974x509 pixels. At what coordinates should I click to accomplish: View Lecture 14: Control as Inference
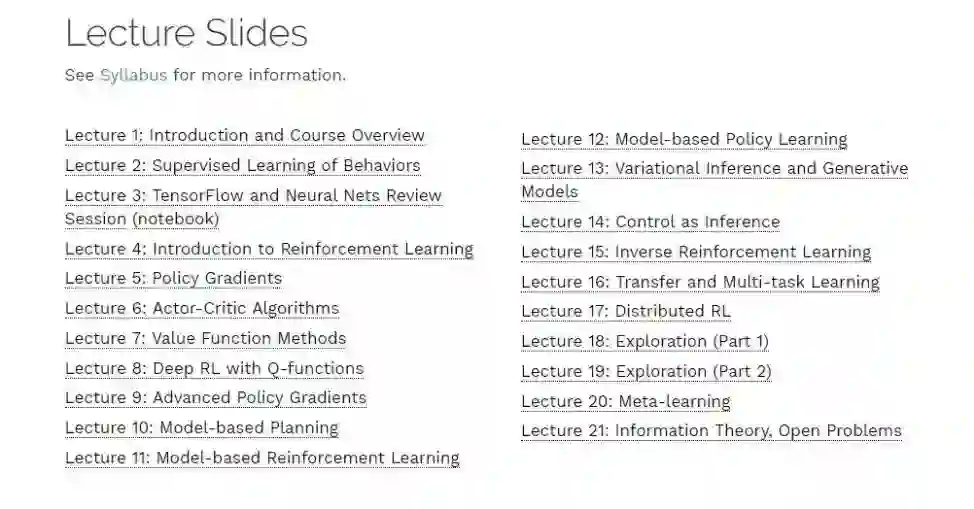[650, 222]
